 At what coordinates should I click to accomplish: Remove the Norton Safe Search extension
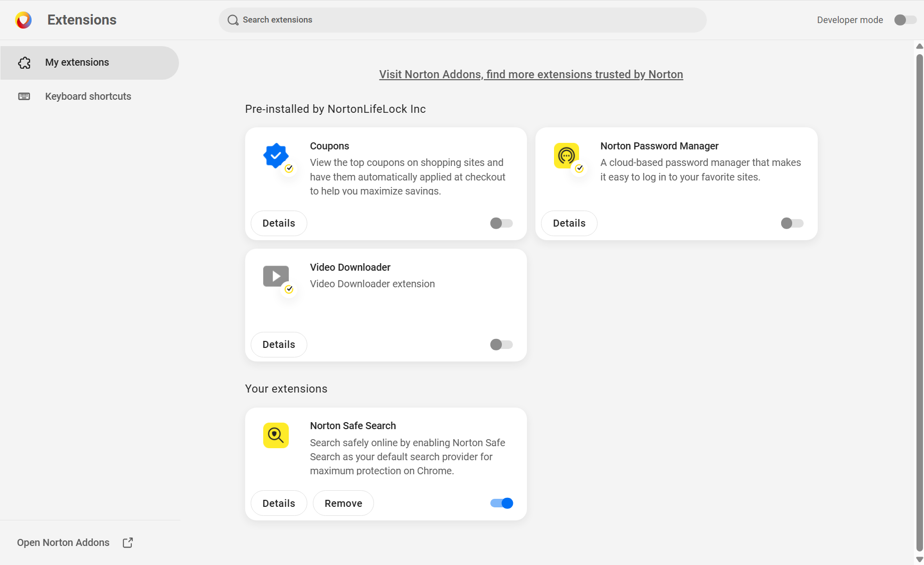coord(343,503)
